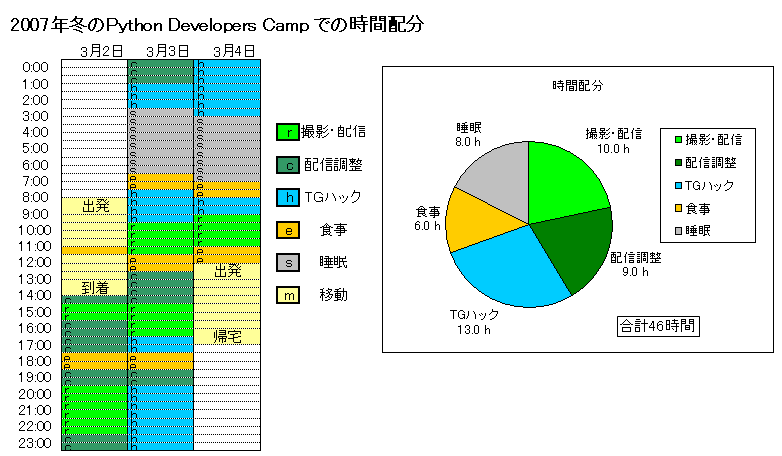Click the 7:00 time axis label
Viewport: 782px width, 456px height.
35,181
